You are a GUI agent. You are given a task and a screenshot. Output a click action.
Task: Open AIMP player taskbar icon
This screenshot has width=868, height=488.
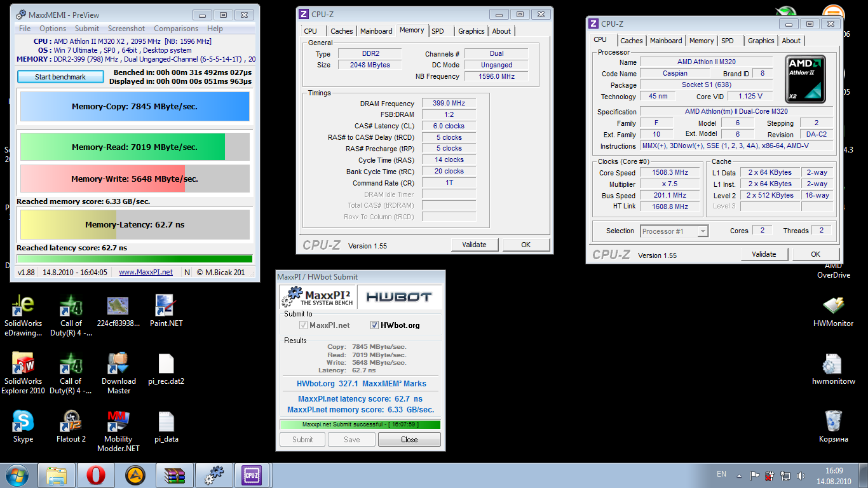[x=135, y=475]
